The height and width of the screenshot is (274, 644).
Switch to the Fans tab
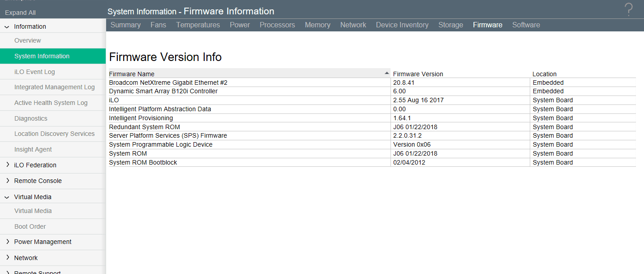[x=158, y=25]
